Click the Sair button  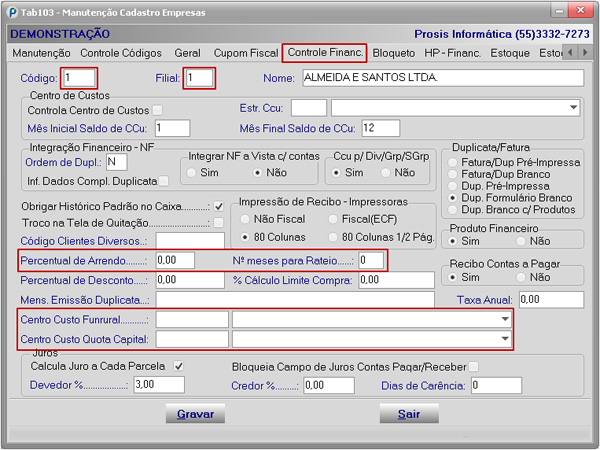click(409, 414)
